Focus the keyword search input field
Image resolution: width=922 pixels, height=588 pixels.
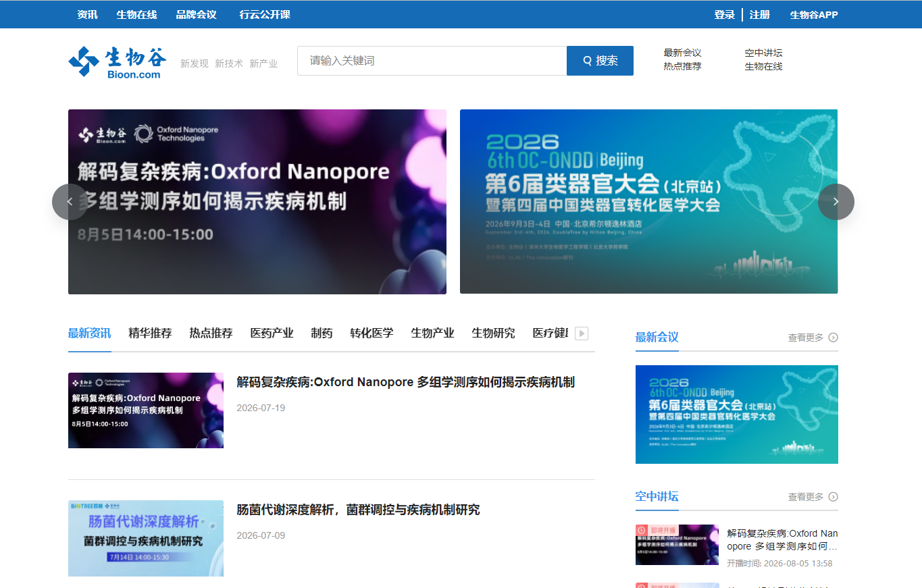coord(432,61)
